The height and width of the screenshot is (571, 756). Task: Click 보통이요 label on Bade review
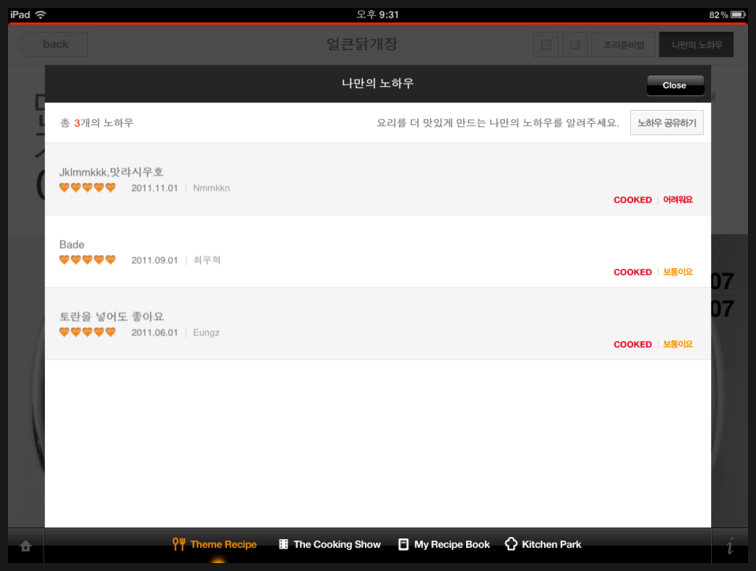tap(678, 272)
